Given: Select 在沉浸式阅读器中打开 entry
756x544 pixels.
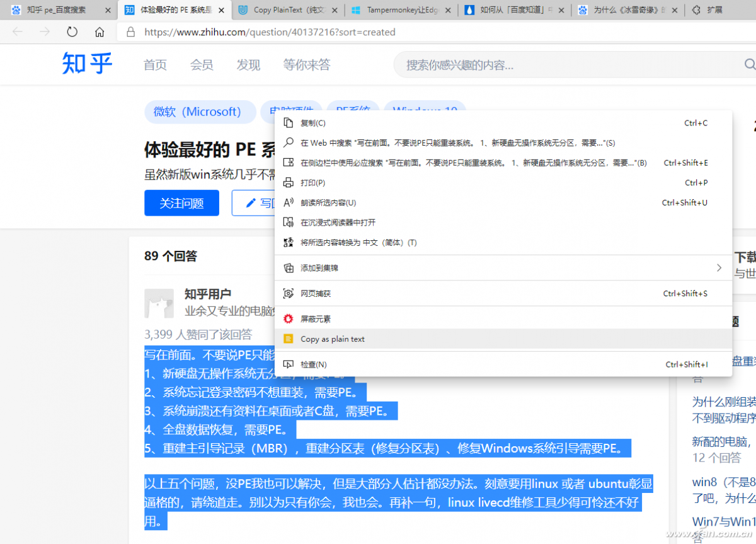Looking at the screenshot, I should click(x=503, y=223).
